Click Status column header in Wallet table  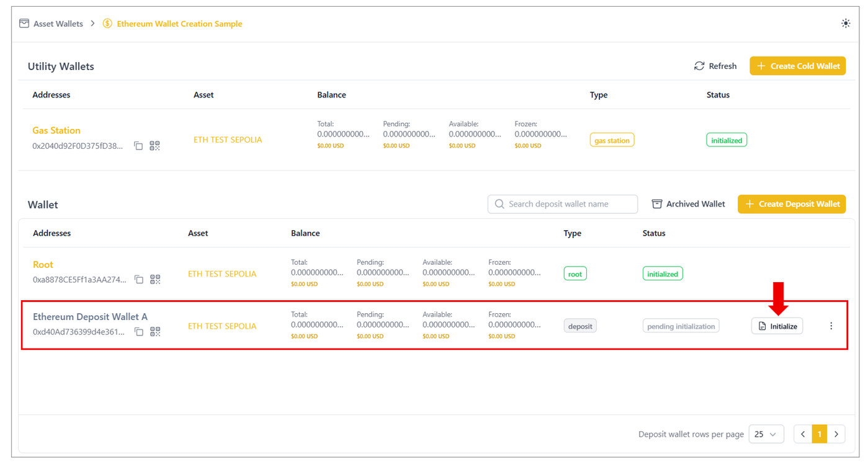654,233
